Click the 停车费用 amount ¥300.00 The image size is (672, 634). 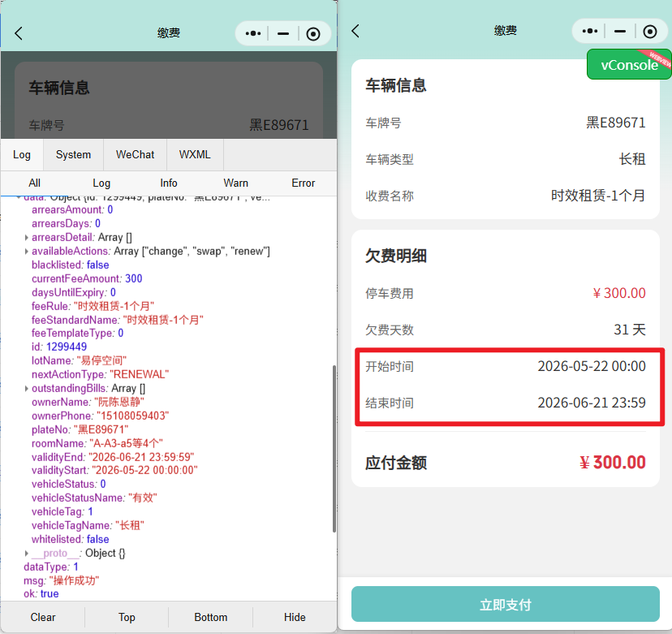(619, 293)
